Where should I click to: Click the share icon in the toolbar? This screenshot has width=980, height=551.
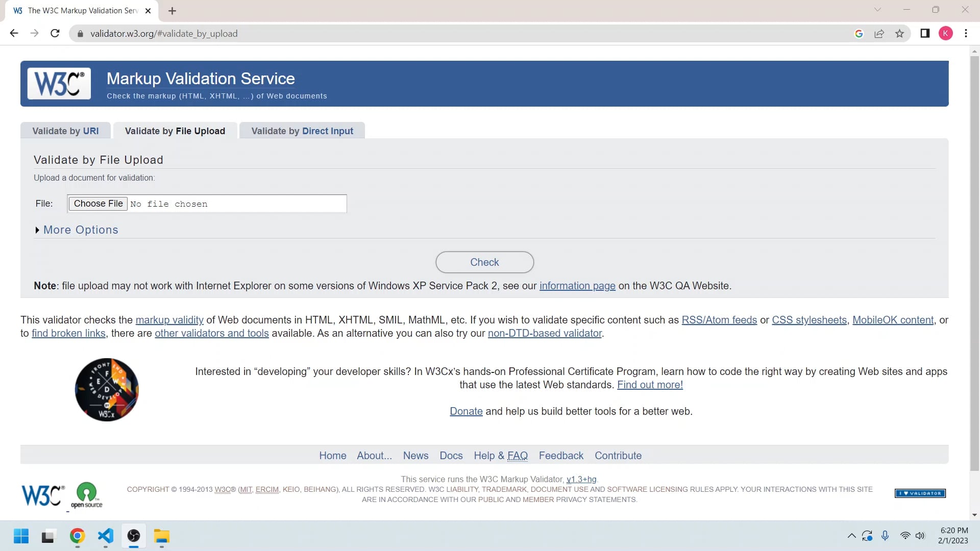[879, 33]
